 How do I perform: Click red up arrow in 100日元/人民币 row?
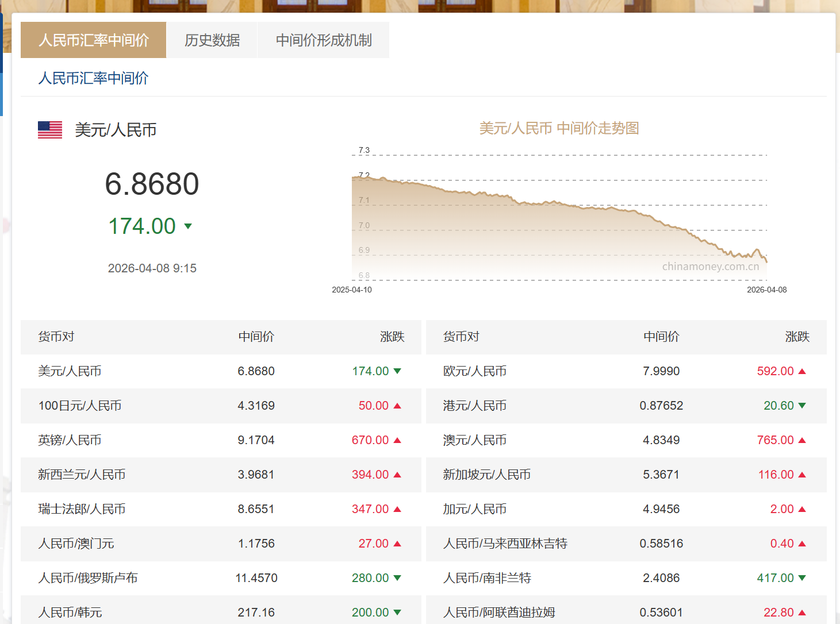[x=397, y=406]
